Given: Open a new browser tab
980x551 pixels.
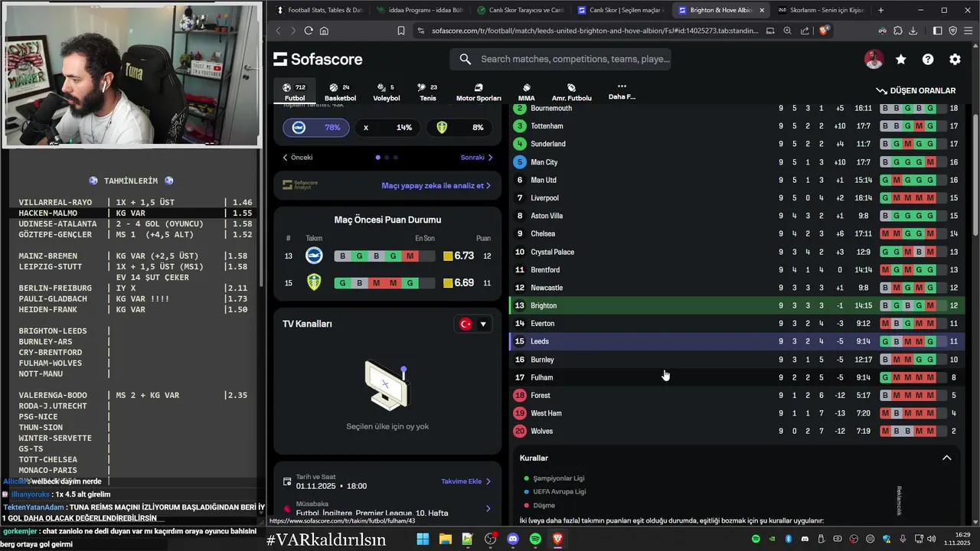Looking at the screenshot, I should point(881,11).
